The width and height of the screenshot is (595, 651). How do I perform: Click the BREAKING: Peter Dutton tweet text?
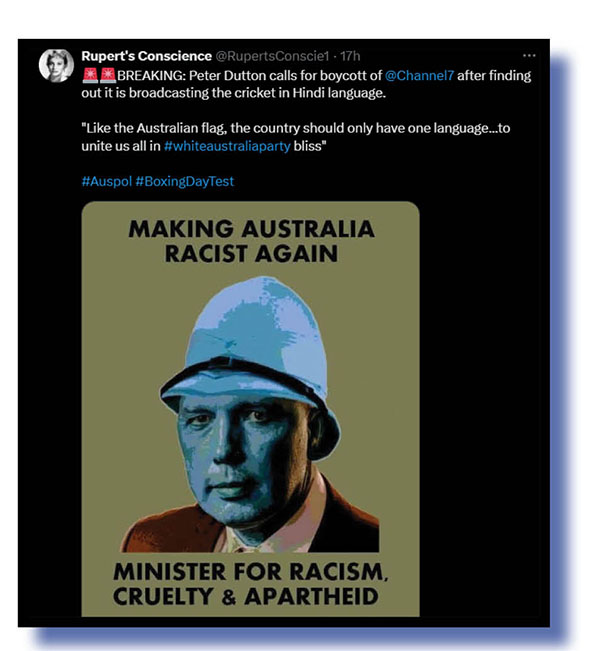click(306, 84)
